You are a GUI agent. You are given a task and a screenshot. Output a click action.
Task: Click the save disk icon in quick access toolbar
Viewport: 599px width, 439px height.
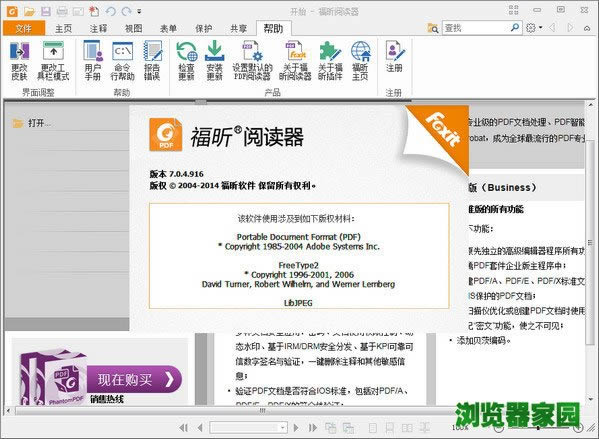coord(46,11)
